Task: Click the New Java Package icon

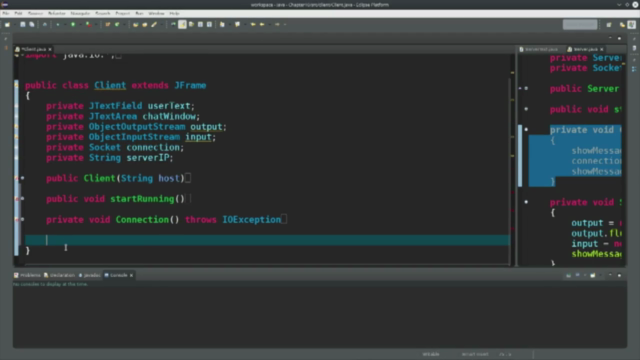Action: point(108,24)
